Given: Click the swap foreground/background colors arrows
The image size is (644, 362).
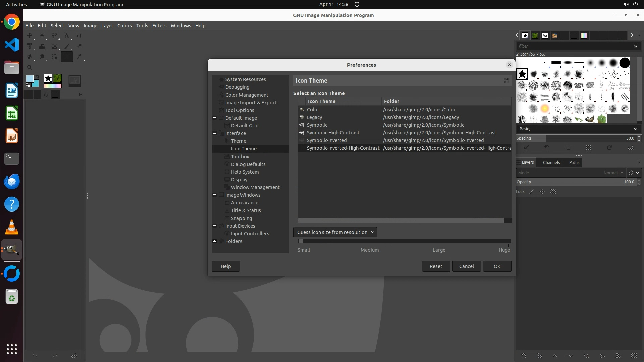Looking at the screenshot, I should 38,76.
